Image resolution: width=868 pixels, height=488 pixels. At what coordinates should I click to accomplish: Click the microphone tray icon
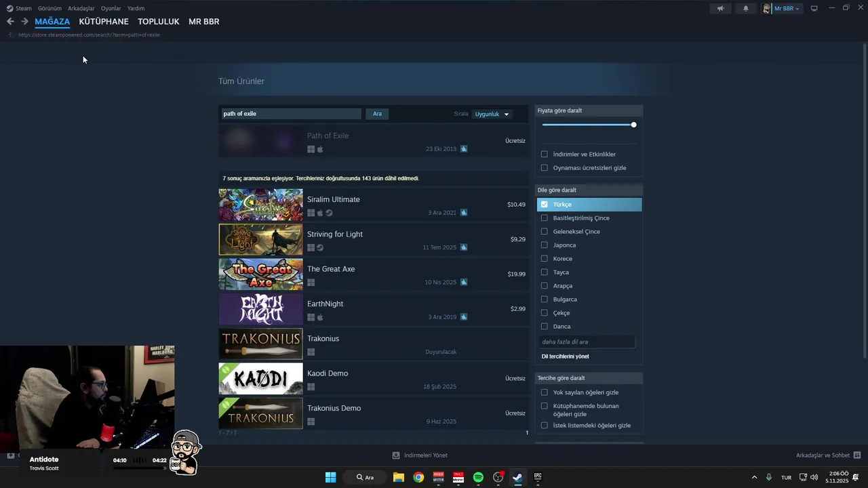pyautogui.click(x=768, y=477)
